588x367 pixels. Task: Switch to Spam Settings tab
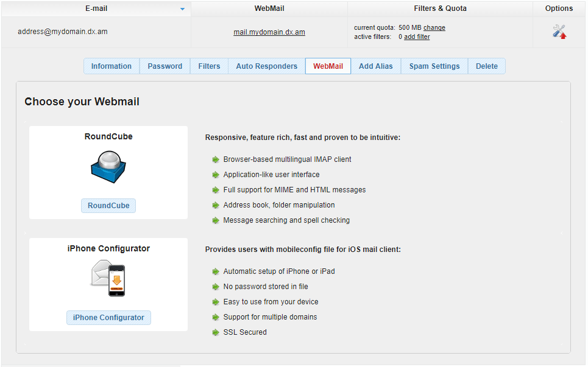[434, 66]
